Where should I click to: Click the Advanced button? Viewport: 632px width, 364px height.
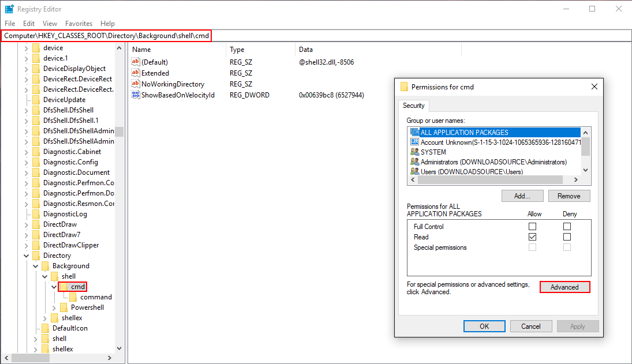click(x=564, y=287)
